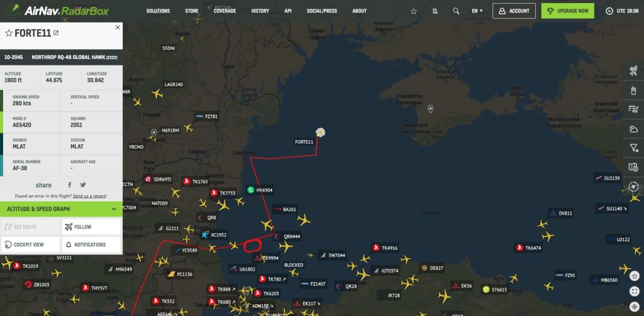
Task: Select the PC1136 flight label
Action: point(179,274)
